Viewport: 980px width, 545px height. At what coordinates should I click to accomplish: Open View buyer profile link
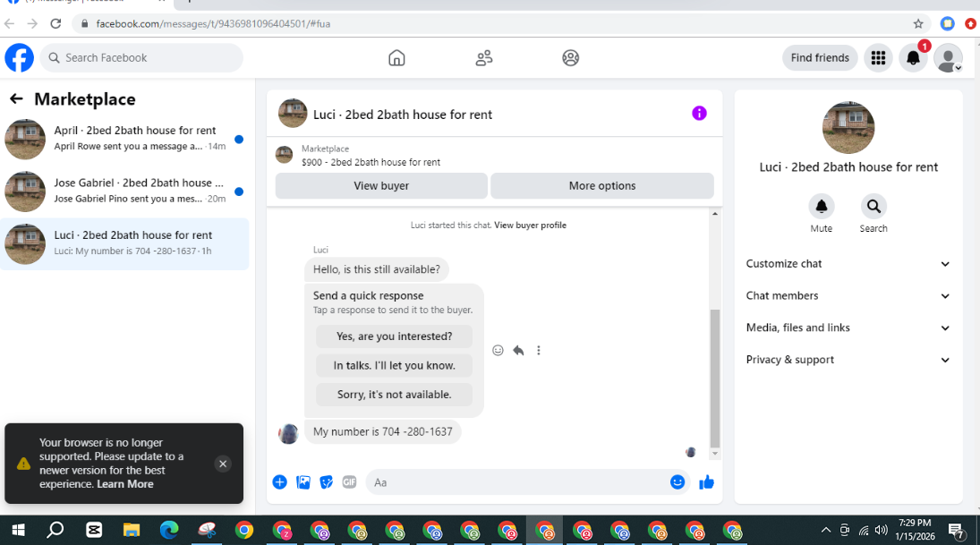(530, 225)
